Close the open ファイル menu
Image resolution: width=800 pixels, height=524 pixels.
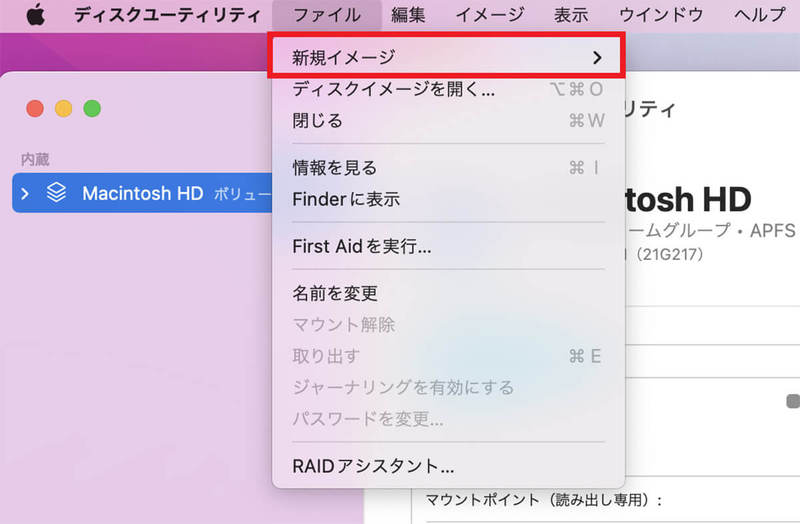click(x=327, y=15)
